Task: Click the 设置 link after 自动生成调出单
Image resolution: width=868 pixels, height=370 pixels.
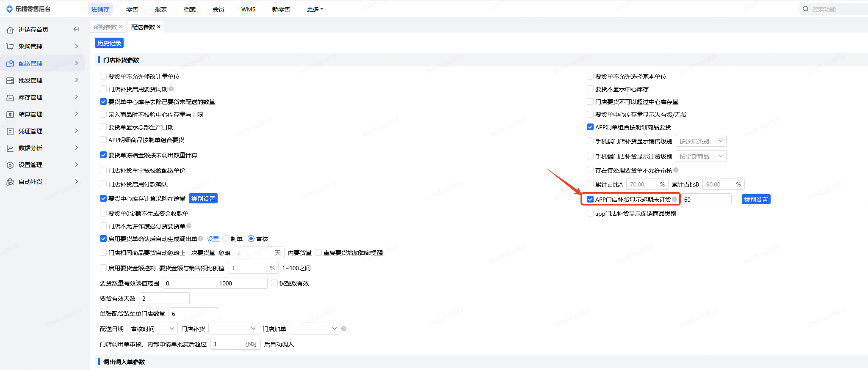Action: coord(213,239)
